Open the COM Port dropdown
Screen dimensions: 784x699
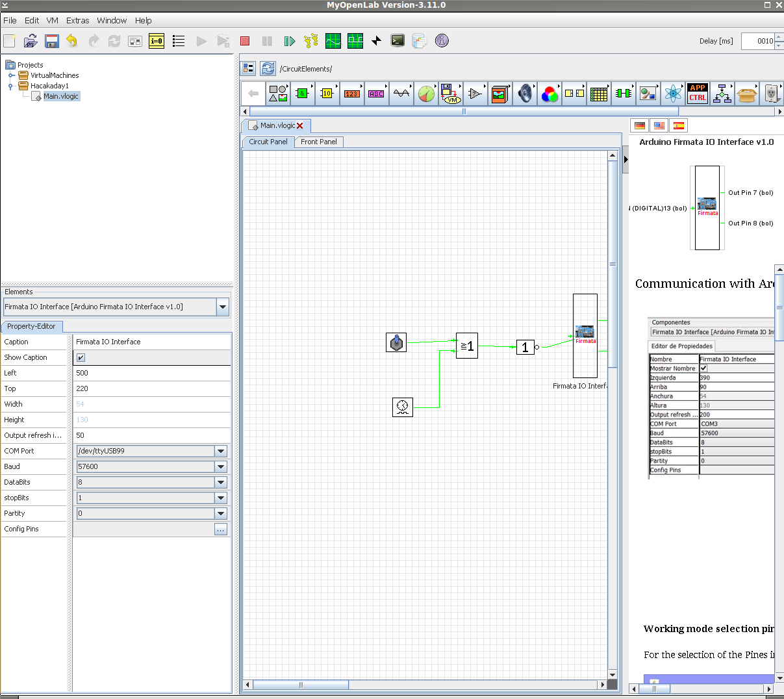[221, 451]
